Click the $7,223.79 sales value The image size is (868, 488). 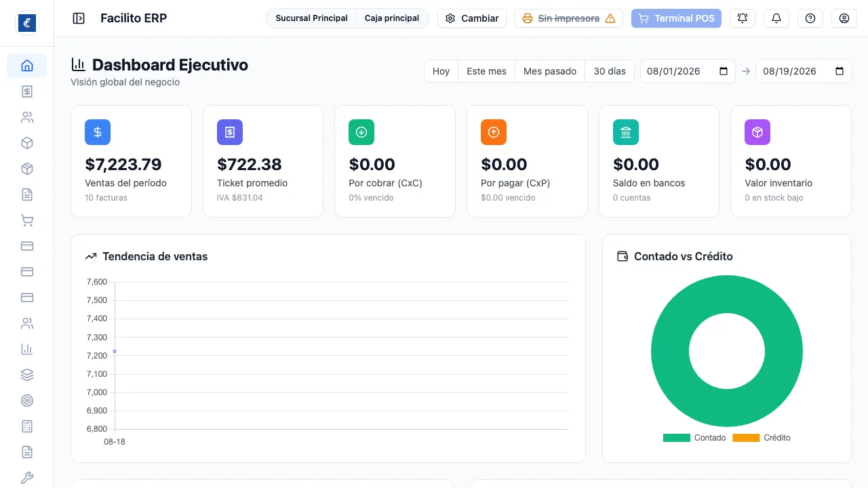pos(123,164)
